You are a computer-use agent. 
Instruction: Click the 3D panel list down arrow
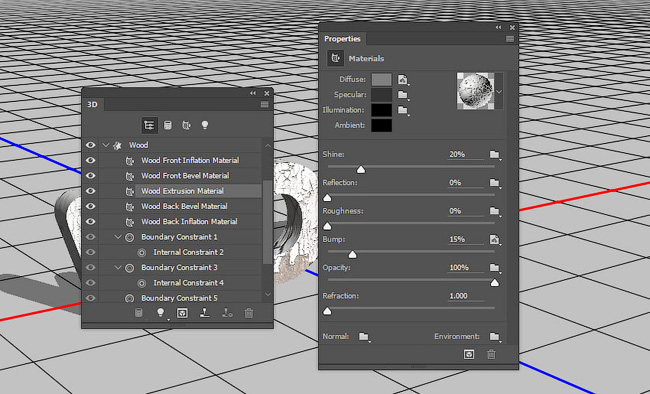point(268,294)
